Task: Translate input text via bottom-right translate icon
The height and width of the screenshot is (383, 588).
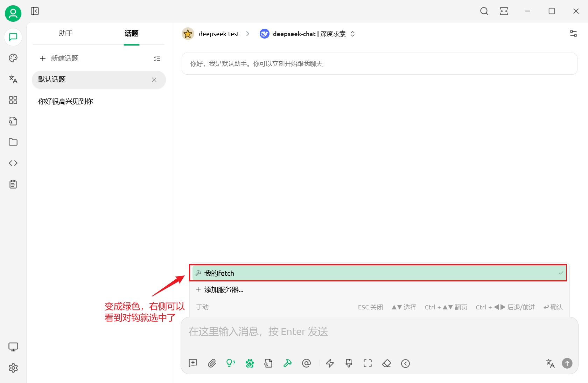Action: pyautogui.click(x=550, y=363)
